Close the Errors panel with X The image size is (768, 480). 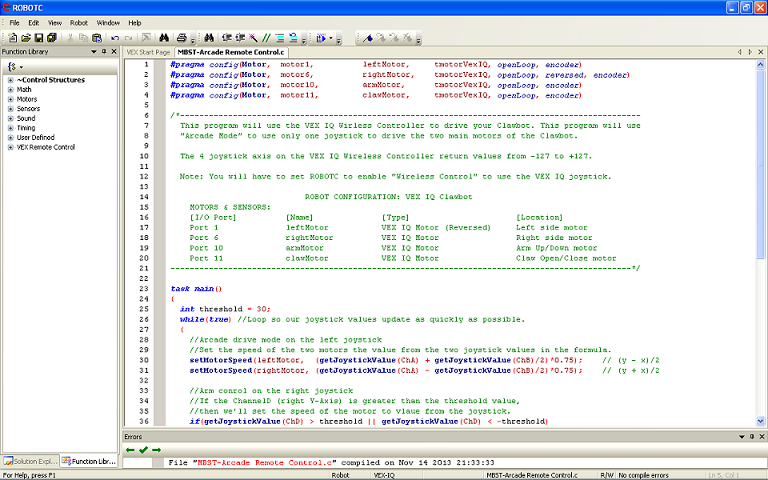point(762,436)
